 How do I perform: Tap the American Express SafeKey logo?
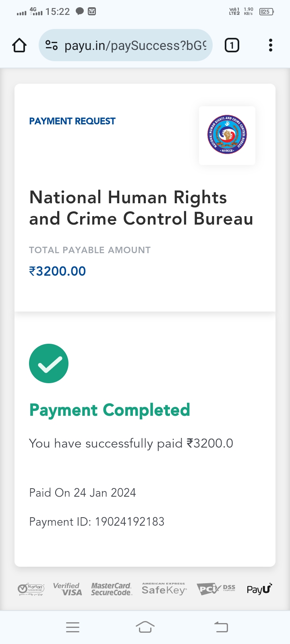[x=164, y=589]
